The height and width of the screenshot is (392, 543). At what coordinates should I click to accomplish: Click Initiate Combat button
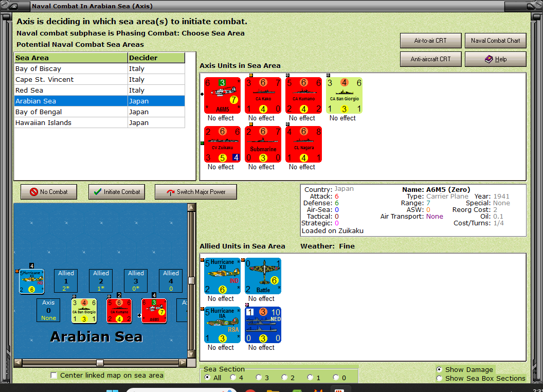tap(117, 192)
